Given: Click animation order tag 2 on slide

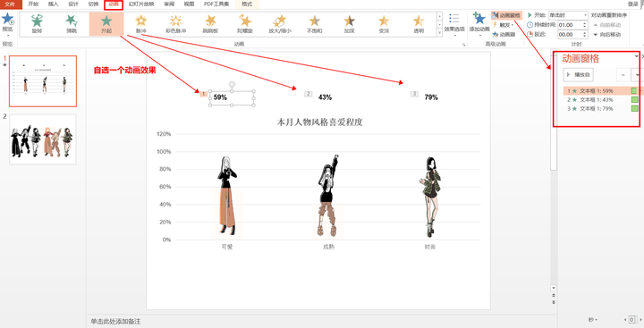Looking at the screenshot, I should tap(308, 94).
